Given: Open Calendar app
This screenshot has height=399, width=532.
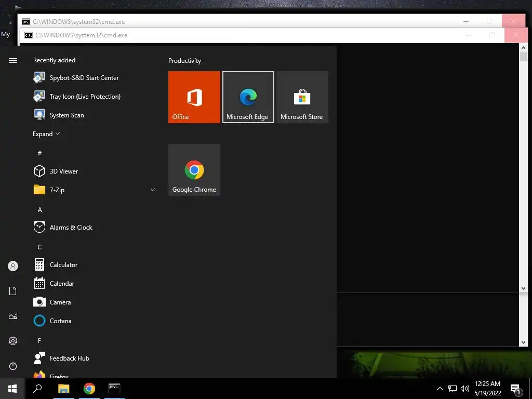Looking at the screenshot, I should [95, 283].
